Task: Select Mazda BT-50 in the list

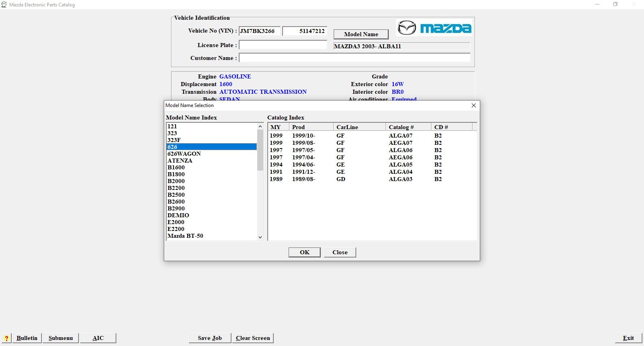Action: [212, 236]
